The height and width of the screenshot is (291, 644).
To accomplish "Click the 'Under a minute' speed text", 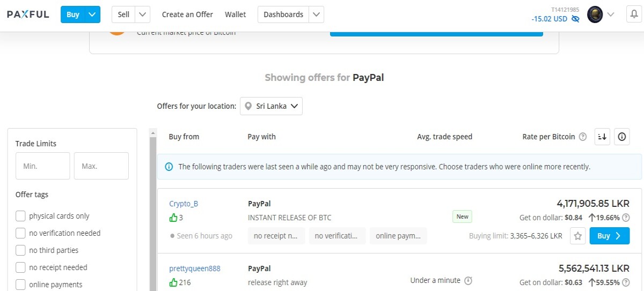I will [435, 280].
